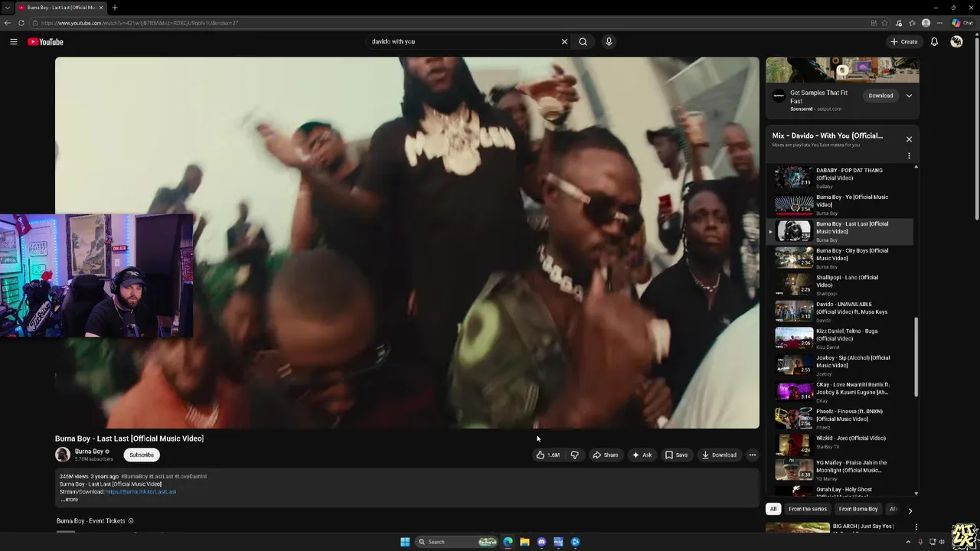Go to YouTube home via logo

46,41
